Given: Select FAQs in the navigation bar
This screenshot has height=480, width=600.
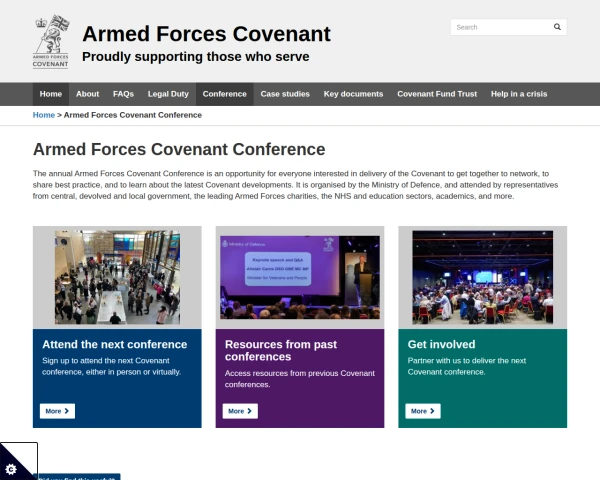Looking at the screenshot, I should pyautogui.click(x=123, y=94).
